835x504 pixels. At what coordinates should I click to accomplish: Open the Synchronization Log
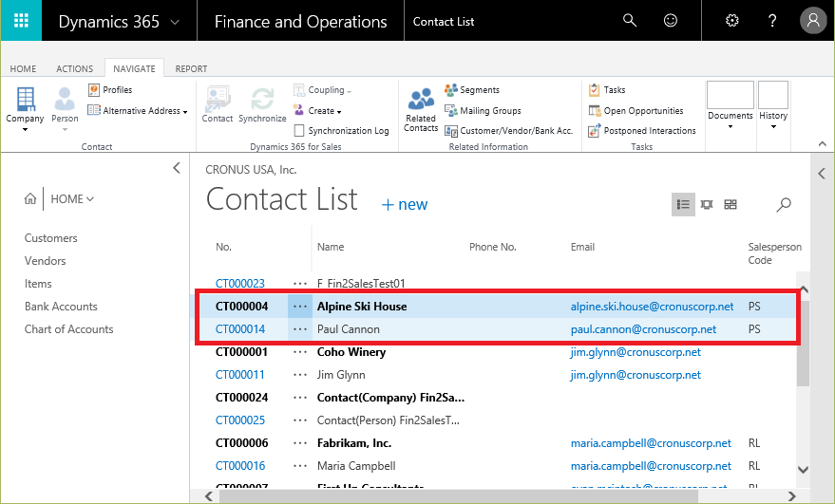point(341,130)
